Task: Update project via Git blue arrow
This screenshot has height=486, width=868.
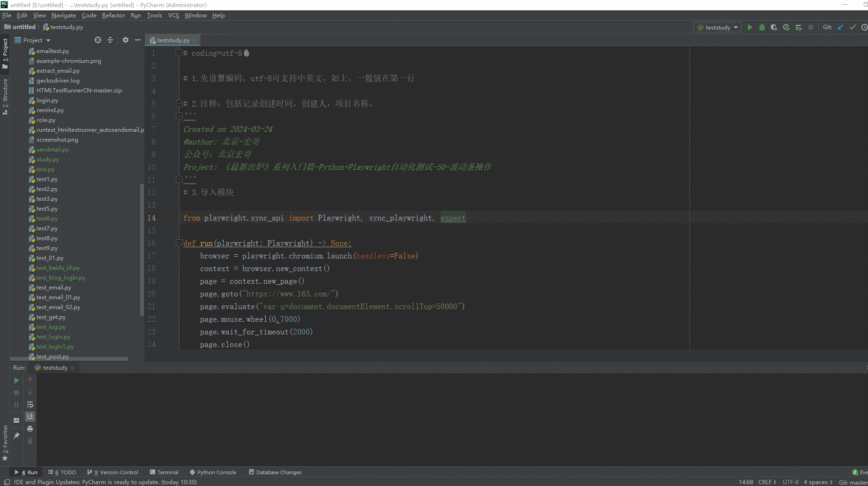Action: tap(840, 27)
